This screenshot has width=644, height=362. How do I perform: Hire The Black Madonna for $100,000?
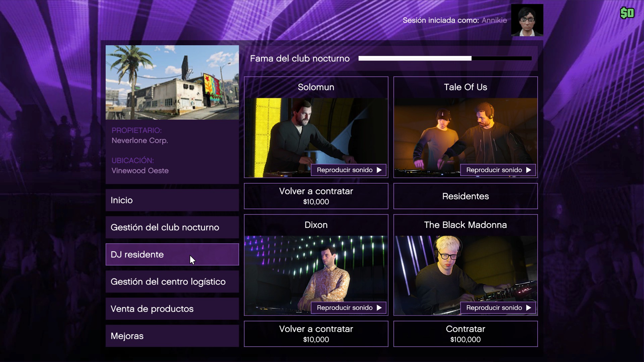[x=466, y=334]
